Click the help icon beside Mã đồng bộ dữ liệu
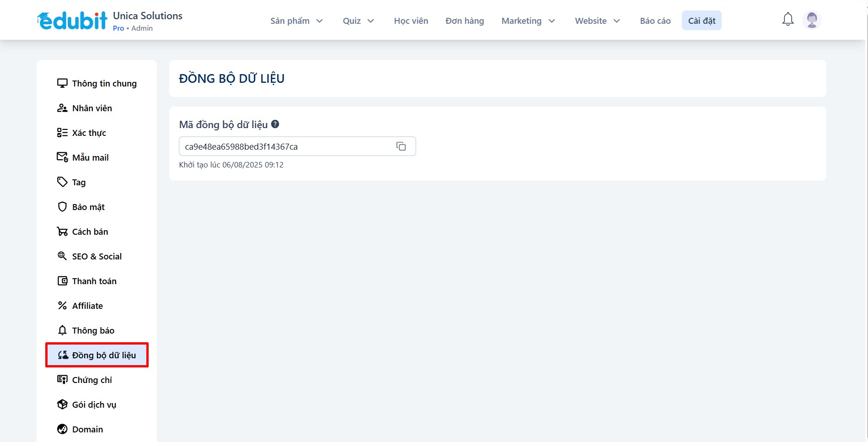Image resolution: width=868 pixels, height=442 pixels. [x=275, y=124]
